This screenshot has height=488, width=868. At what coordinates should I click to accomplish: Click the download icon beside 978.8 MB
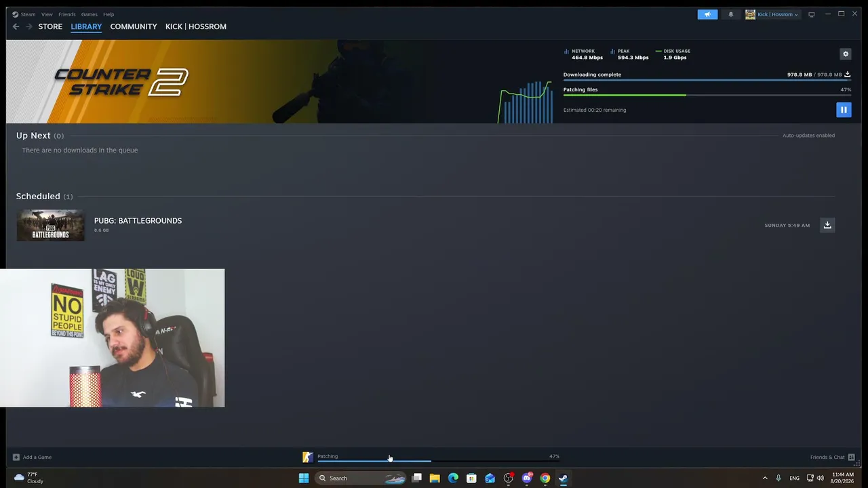pyautogui.click(x=847, y=75)
